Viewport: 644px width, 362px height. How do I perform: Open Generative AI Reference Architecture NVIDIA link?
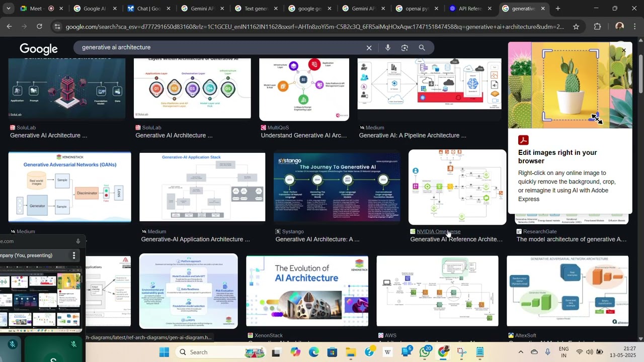click(x=456, y=239)
